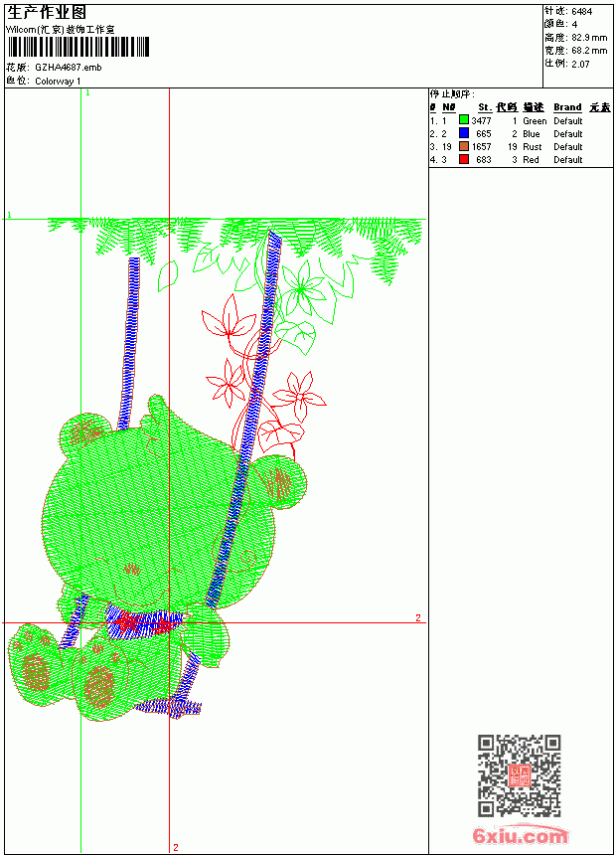Click the stitch count 6484 value
This screenshot has width=616, height=855.
(x=581, y=12)
